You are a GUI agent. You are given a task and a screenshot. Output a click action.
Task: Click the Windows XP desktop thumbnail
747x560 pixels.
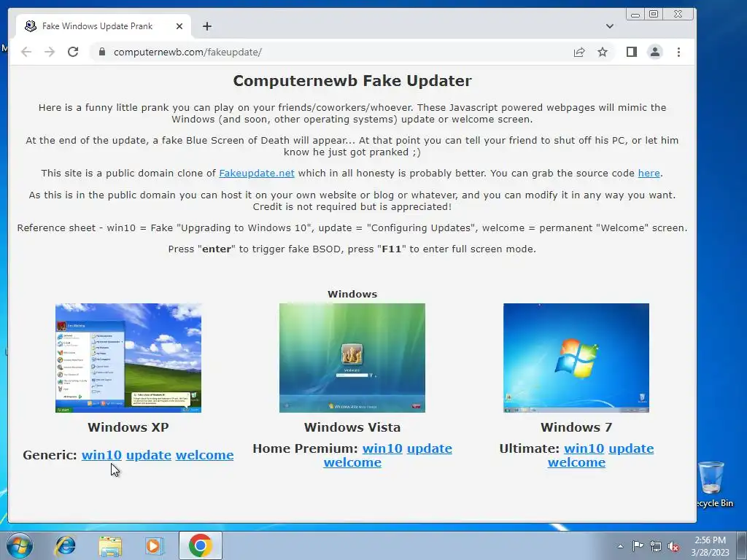pos(128,358)
